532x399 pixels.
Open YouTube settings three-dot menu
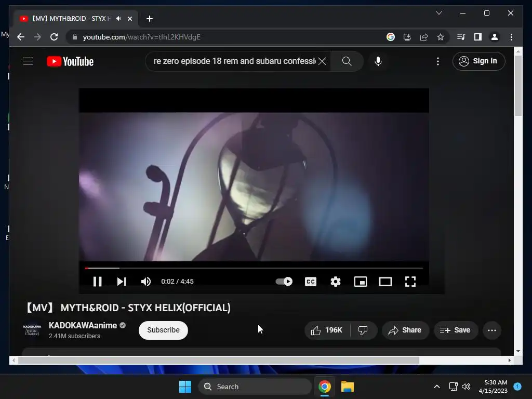pyautogui.click(x=437, y=61)
